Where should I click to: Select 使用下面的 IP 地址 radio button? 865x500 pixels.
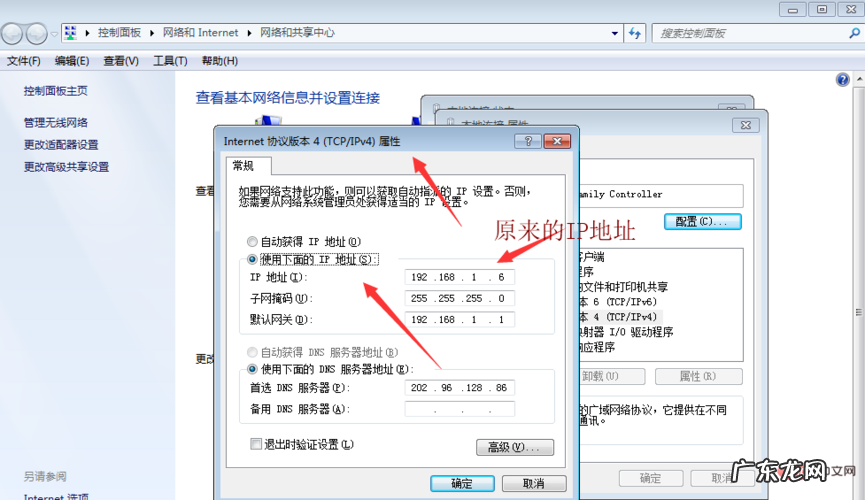point(252,259)
